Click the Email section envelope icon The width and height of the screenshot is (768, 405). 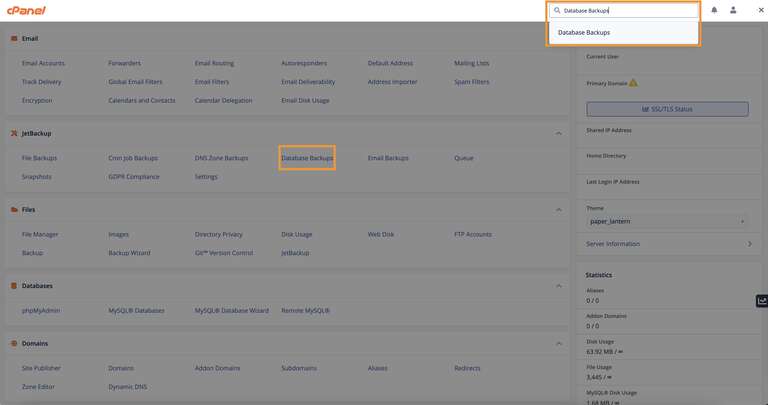pos(14,38)
